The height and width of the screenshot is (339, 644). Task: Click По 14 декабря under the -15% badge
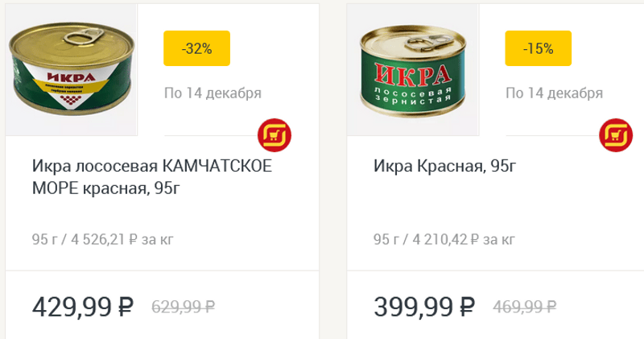coord(554,93)
